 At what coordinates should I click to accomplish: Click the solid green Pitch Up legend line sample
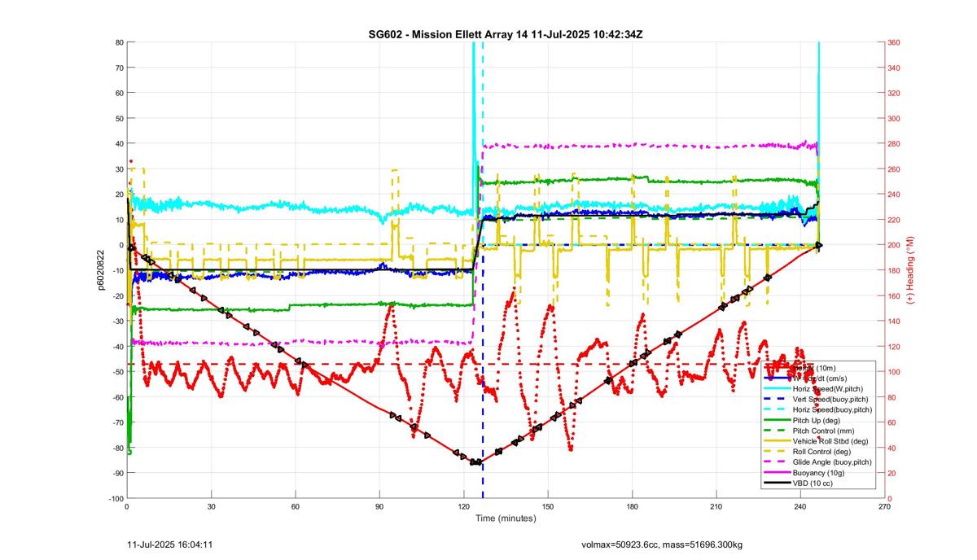pyautogui.click(x=777, y=420)
